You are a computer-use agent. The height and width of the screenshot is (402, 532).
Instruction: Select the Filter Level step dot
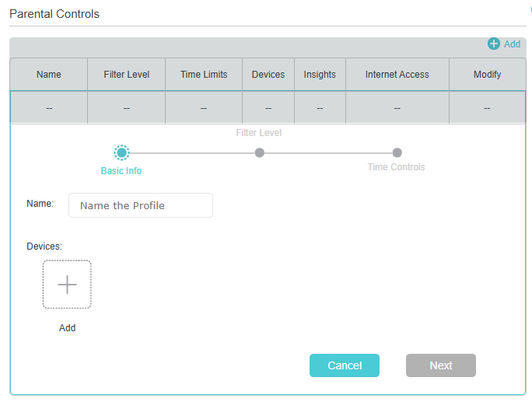[x=259, y=152]
